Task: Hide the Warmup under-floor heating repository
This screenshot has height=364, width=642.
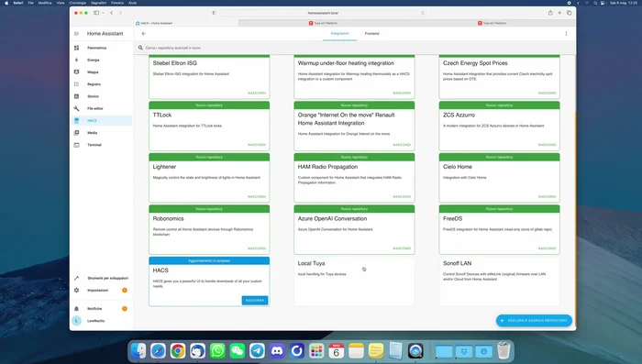Action: pos(402,93)
